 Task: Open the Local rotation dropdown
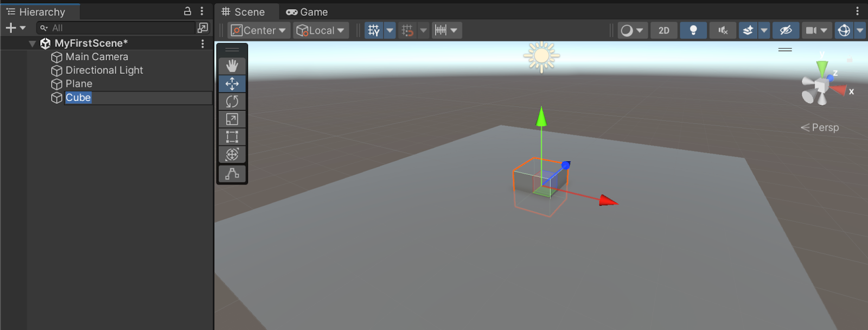coord(321,30)
